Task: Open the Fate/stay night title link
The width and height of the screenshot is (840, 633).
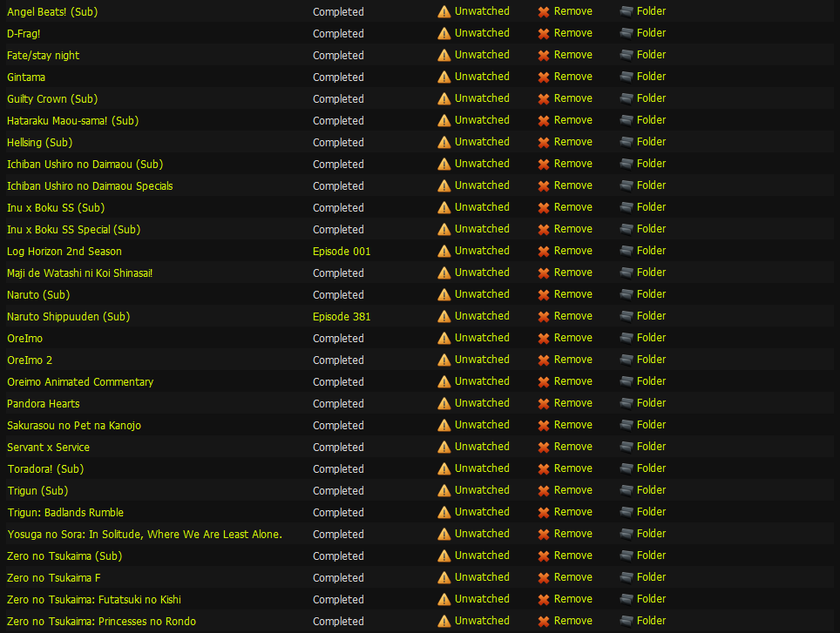Action: click(43, 55)
